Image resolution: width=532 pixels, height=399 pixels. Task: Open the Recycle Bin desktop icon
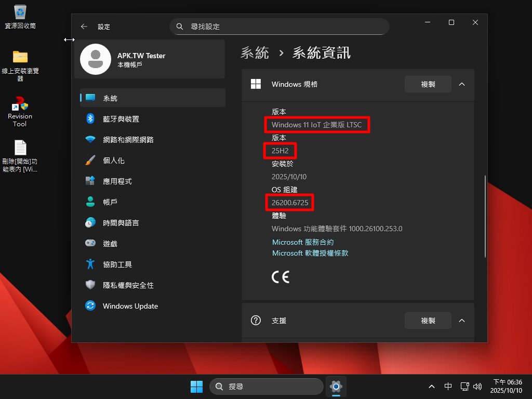tap(20, 12)
